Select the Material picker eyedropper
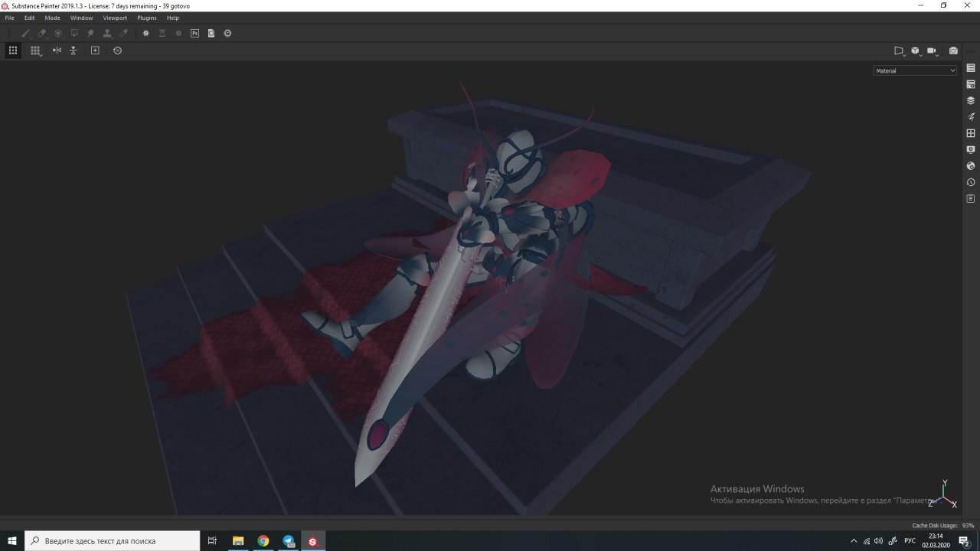The image size is (980, 551). click(123, 33)
